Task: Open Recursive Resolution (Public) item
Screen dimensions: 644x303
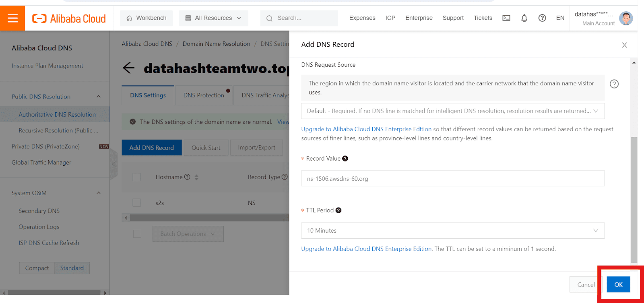Action: coord(58,130)
